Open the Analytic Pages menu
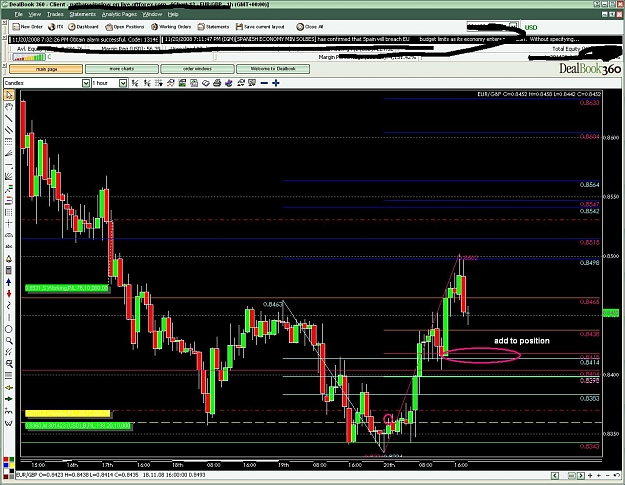Viewport: 625px width, 485px height. click(119, 14)
